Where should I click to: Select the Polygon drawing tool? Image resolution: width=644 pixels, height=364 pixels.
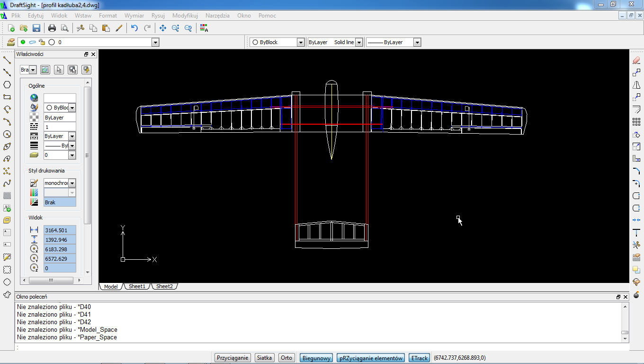7,85
